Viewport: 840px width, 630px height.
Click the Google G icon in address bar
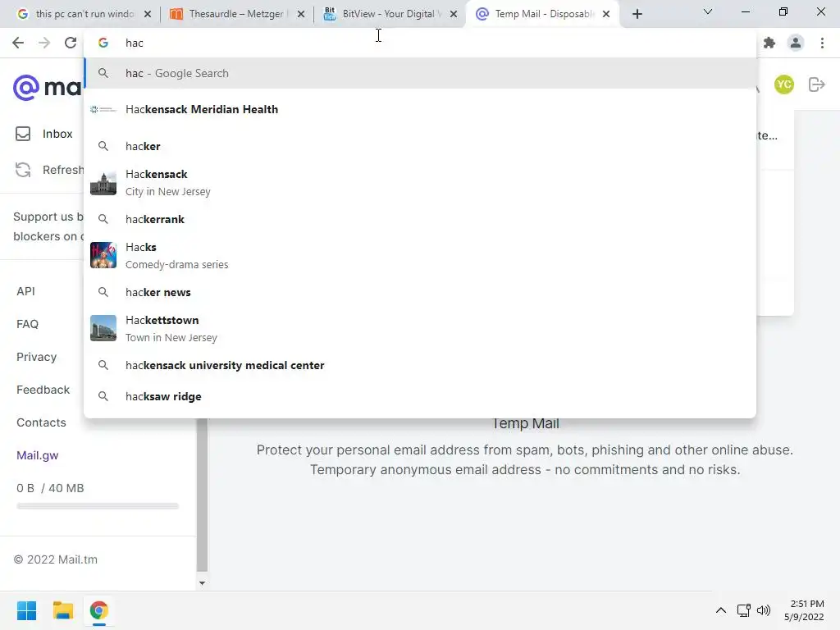point(103,43)
